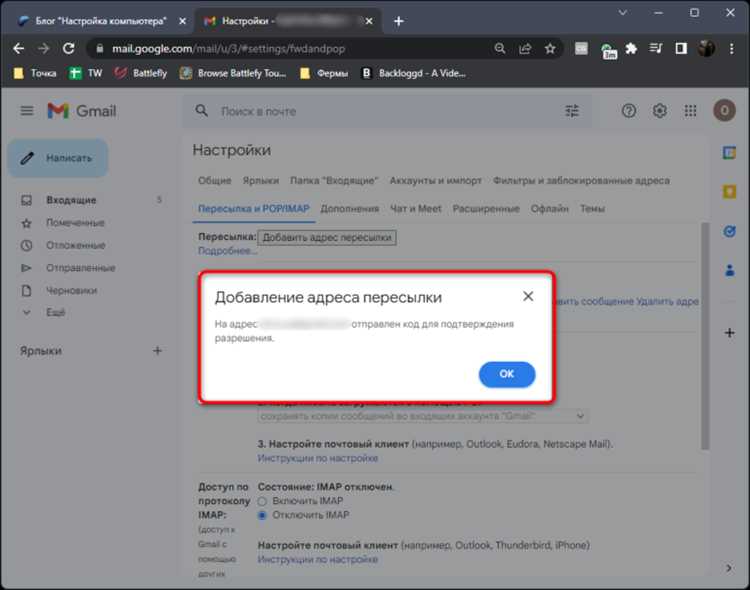Image resolution: width=750 pixels, height=590 pixels.
Task: Open the 'Расширенные' settings tab
Action: pos(486,209)
